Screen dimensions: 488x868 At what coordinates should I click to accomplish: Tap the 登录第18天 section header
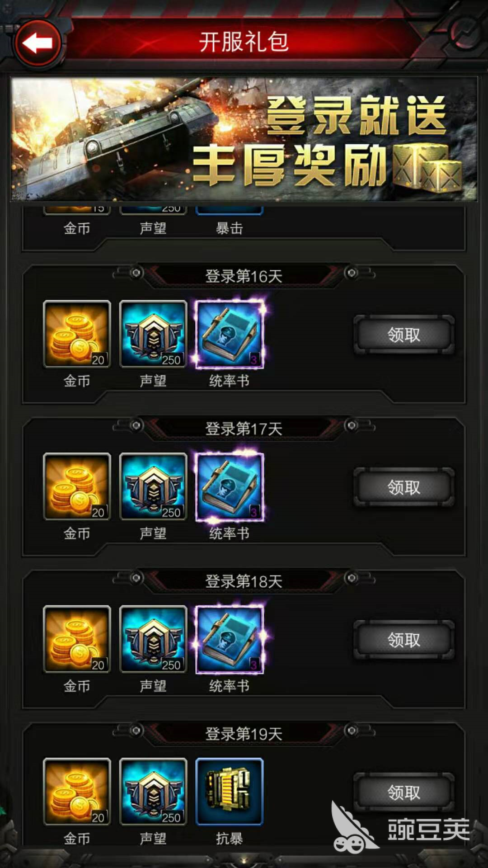pos(244,581)
